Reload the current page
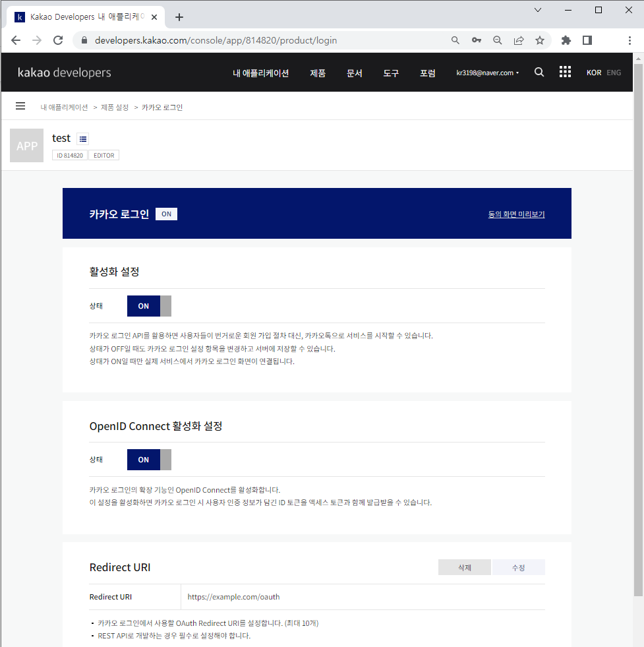The height and width of the screenshot is (647, 644). pyautogui.click(x=58, y=40)
